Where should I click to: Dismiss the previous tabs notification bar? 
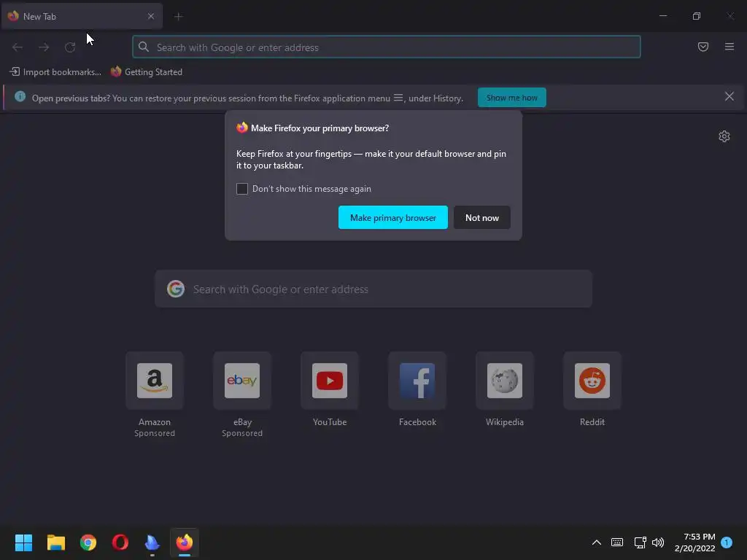(x=729, y=97)
